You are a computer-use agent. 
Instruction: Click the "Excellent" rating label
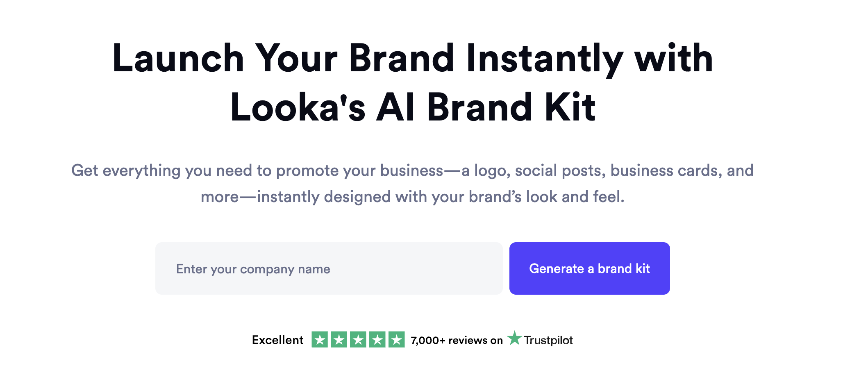pos(277,340)
